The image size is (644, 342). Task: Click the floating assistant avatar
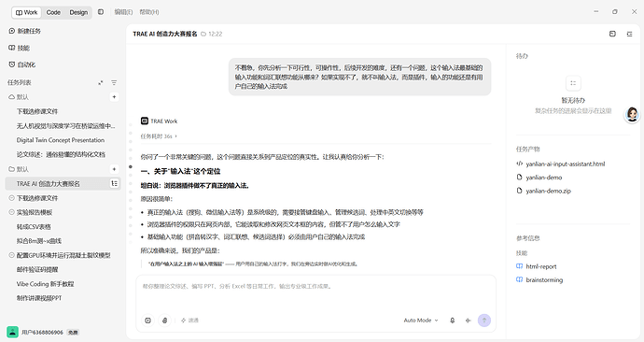(x=632, y=114)
